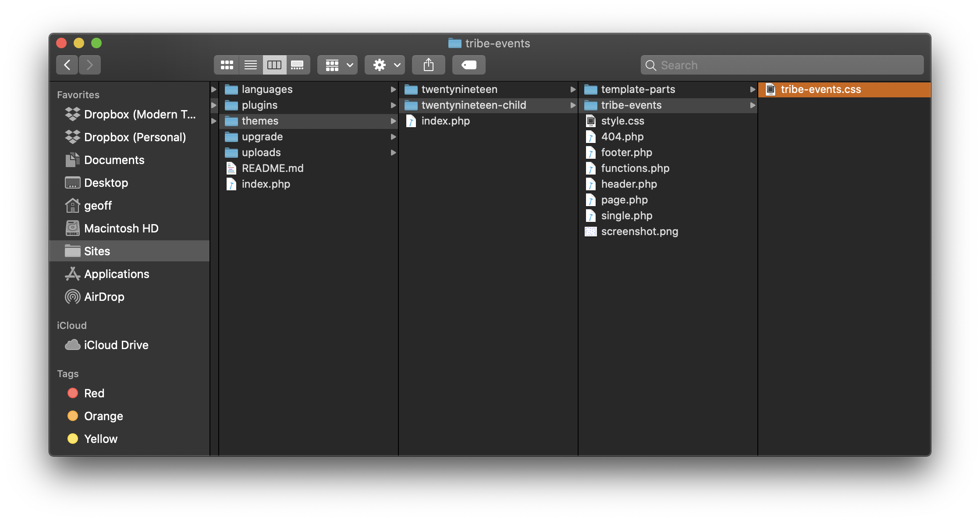This screenshot has height=521, width=980.
Task: Expand the template-parts folder arrow
Action: 753,89
